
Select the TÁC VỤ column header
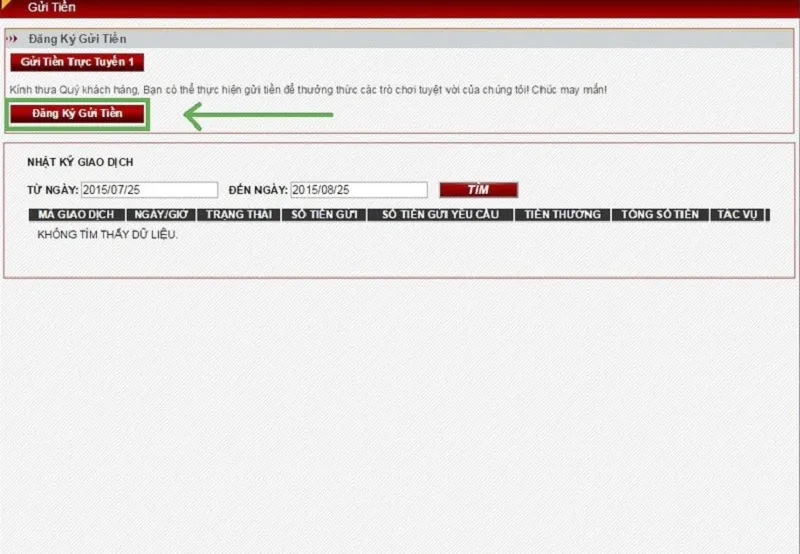pos(737,214)
